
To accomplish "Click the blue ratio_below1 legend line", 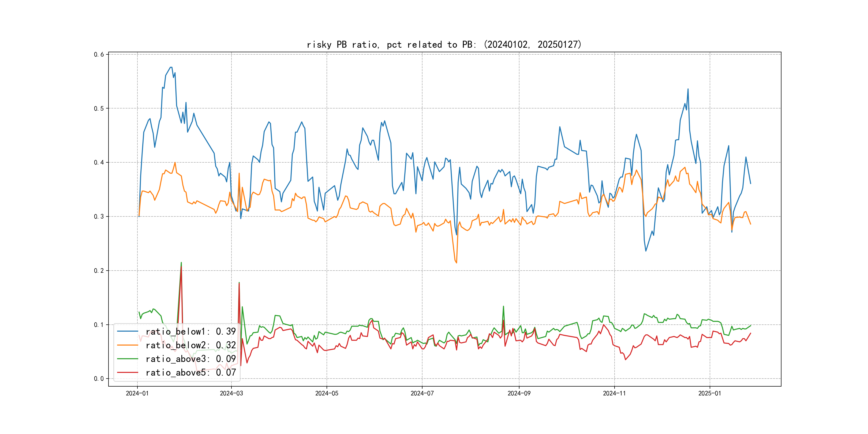I will click(x=127, y=331).
